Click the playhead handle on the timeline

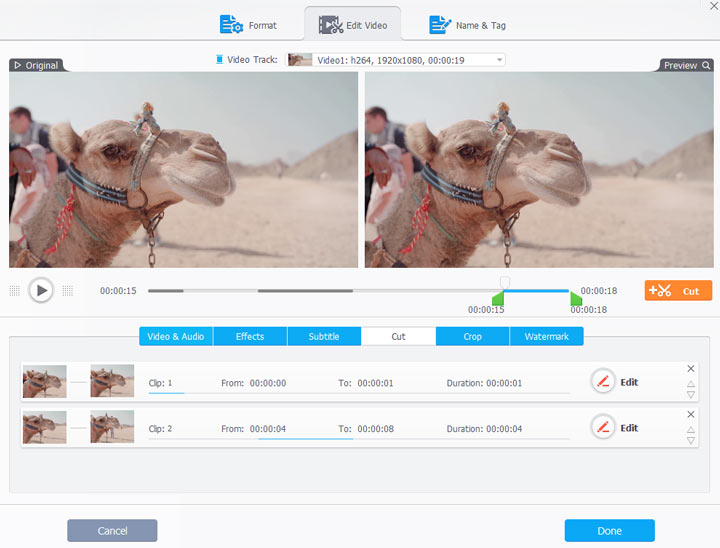point(505,282)
